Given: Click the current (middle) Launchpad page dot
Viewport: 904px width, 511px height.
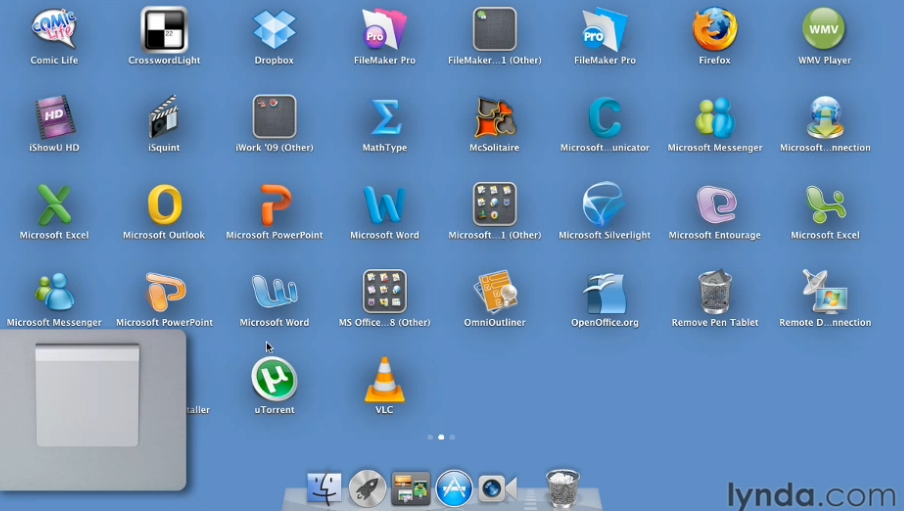Looking at the screenshot, I should 441,437.
